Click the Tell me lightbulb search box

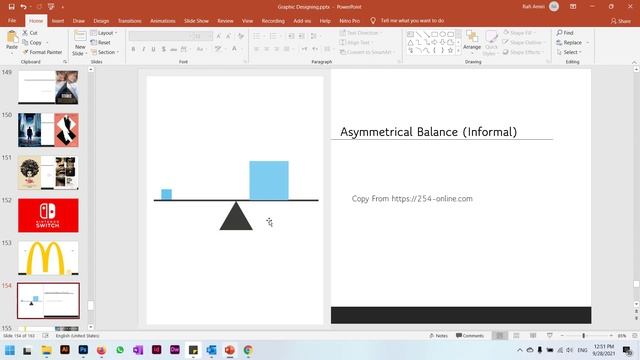[407, 20]
